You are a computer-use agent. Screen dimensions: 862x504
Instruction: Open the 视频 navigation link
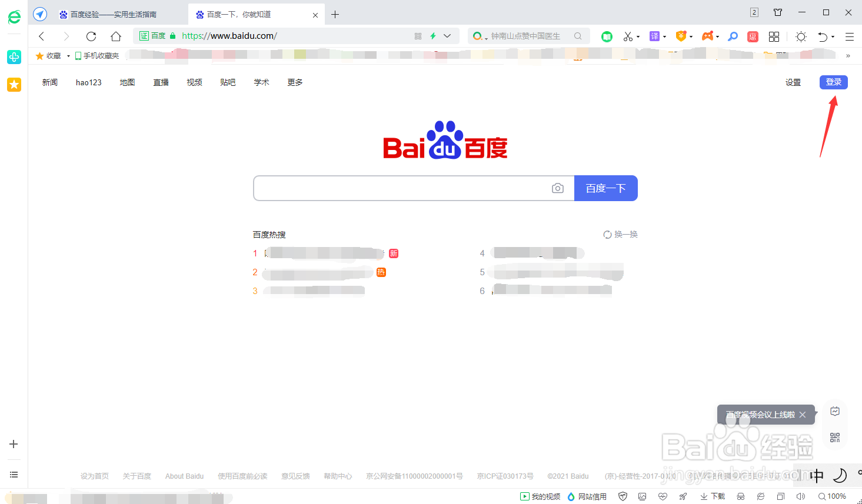pos(195,82)
